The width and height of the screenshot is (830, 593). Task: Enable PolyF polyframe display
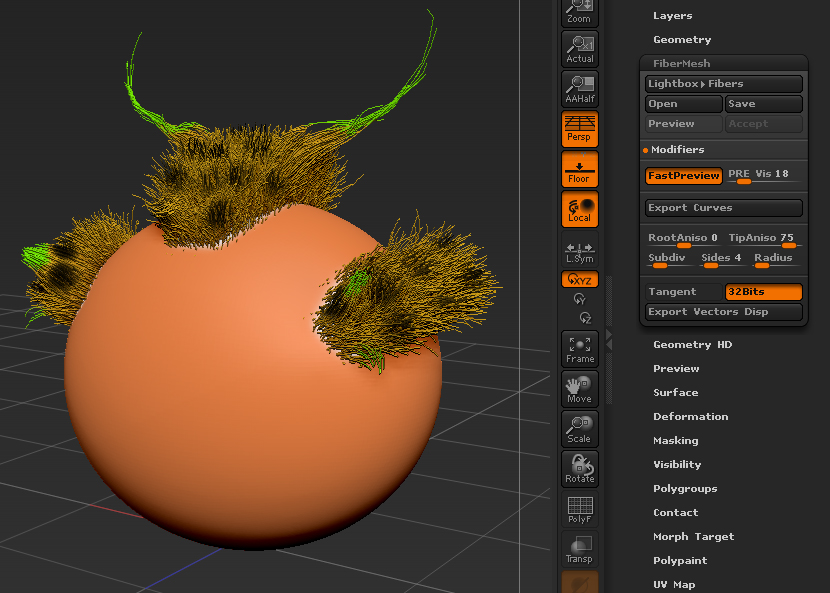pyautogui.click(x=579, y=509)
